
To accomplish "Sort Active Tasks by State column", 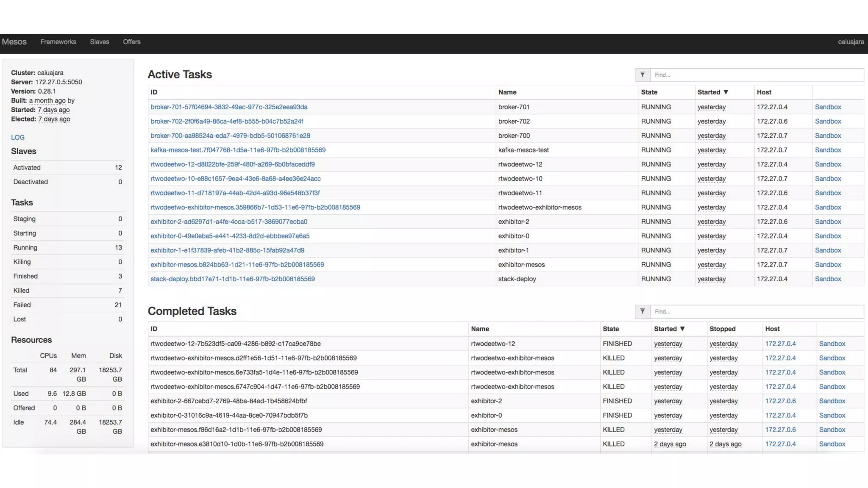I will coord(649,92).
